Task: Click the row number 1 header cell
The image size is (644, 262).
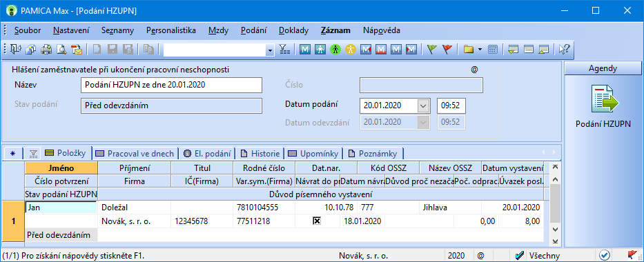Action: (13, 221)
